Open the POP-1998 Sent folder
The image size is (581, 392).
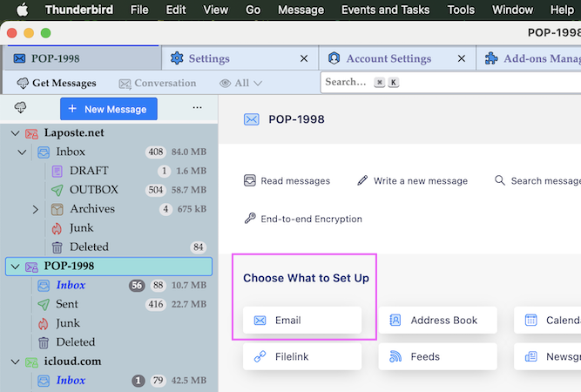[109, 304]
